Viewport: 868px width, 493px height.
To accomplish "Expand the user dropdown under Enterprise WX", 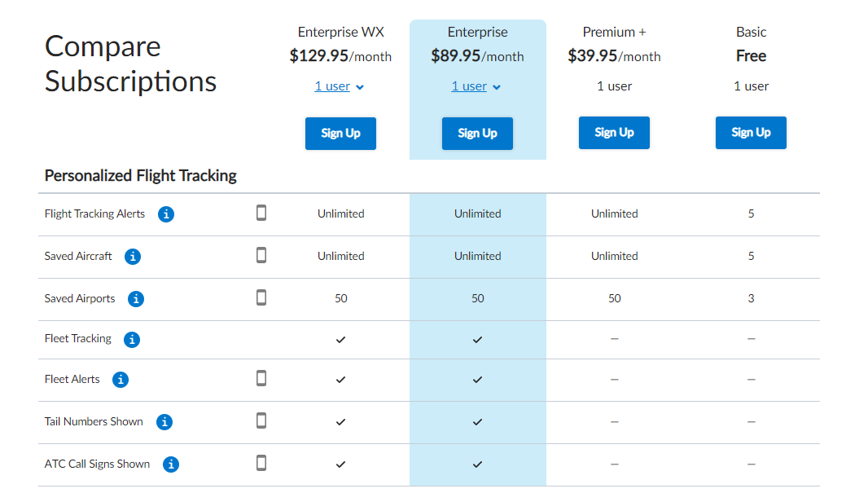I will coord(339,86).
